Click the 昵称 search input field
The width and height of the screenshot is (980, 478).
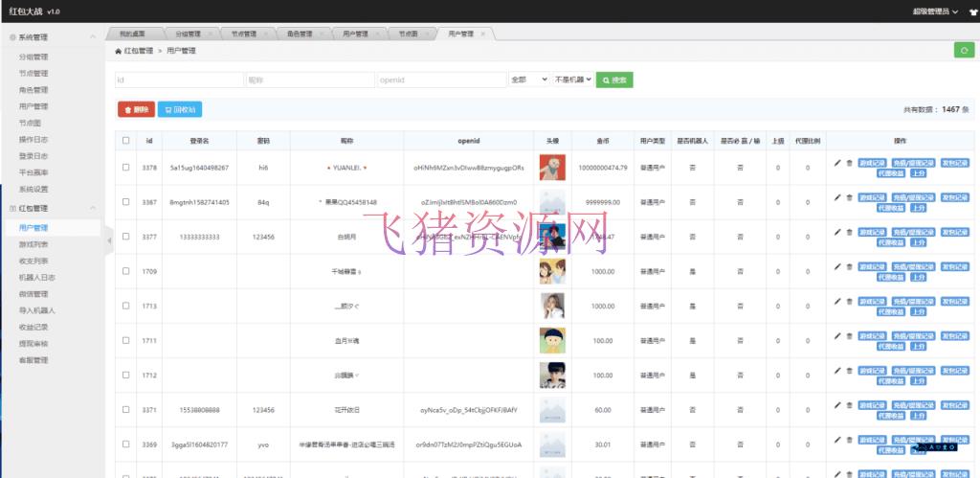click(x=311, y=80)
